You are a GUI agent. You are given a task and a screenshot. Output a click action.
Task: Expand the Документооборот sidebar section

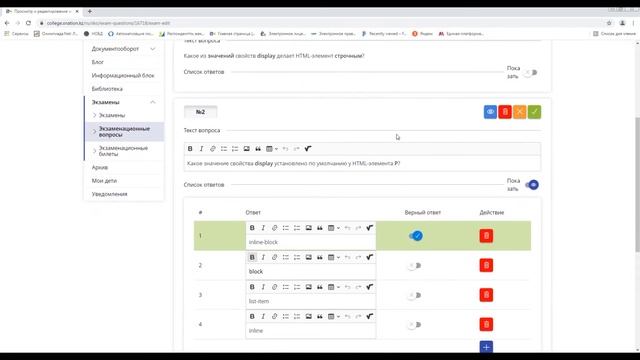point(124,49)
